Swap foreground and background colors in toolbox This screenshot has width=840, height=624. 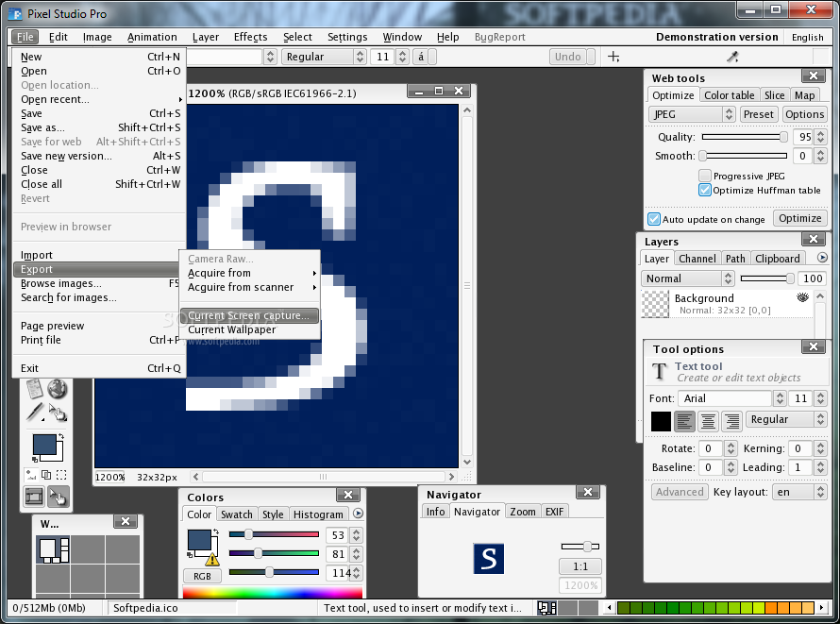pos(61,436)
